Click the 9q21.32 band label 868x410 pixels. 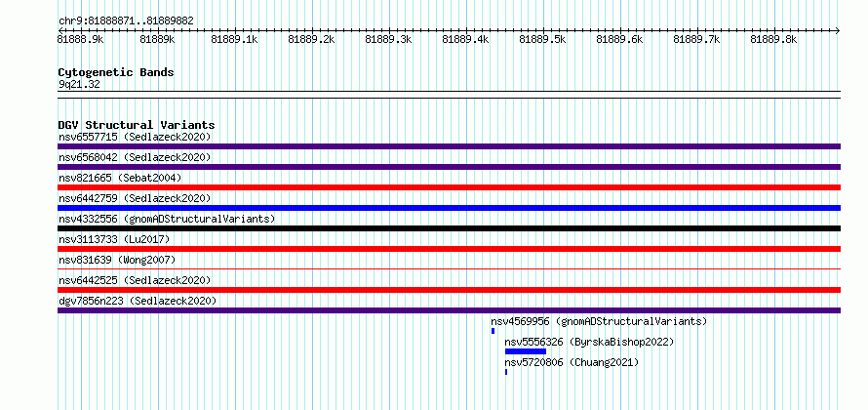[79, 85]
